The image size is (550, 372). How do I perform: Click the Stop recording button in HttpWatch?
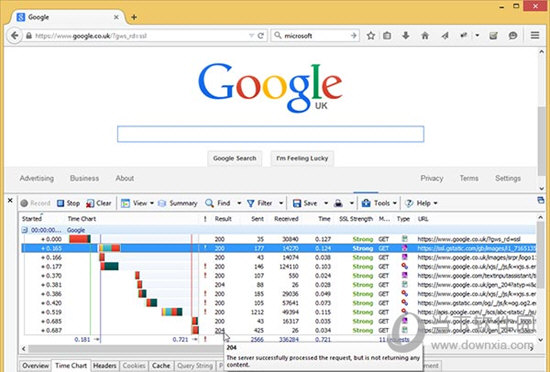(x=69, y=203)
